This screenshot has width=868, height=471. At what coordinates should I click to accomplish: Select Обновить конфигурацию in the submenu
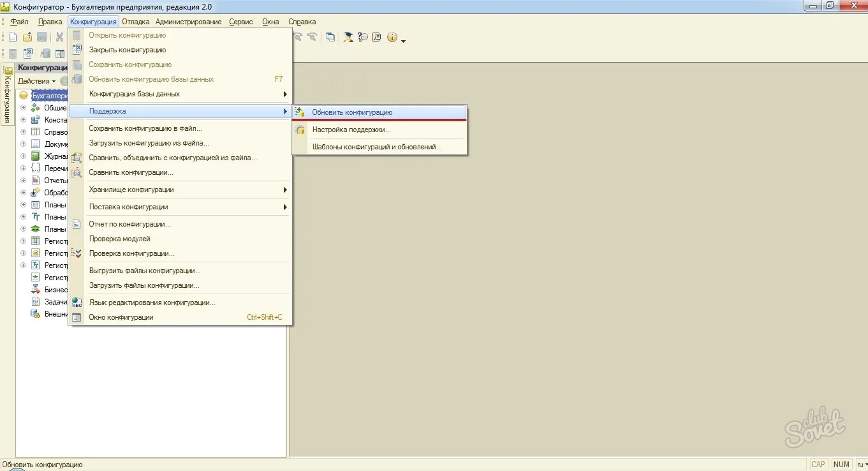[379, 112]
